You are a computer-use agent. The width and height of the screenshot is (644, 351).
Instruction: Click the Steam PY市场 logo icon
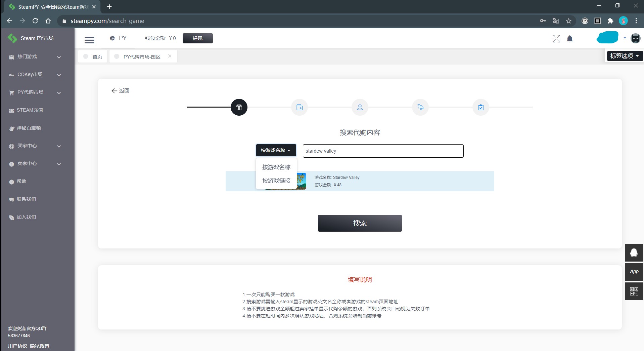pyautogui.click(x=12, y=38)
